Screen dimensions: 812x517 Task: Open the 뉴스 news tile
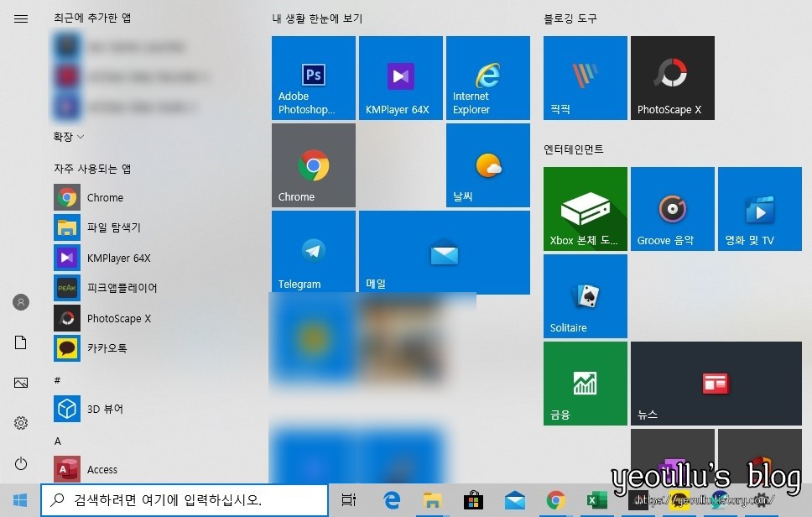tap(716, 384)
